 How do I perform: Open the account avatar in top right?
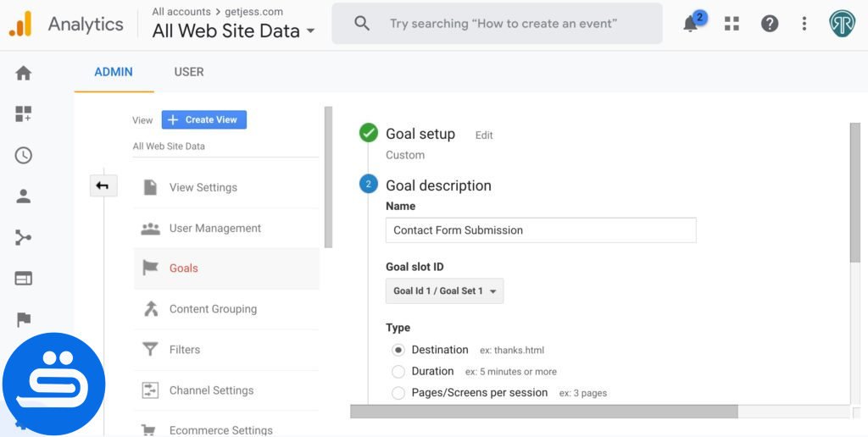pos(842,23)
